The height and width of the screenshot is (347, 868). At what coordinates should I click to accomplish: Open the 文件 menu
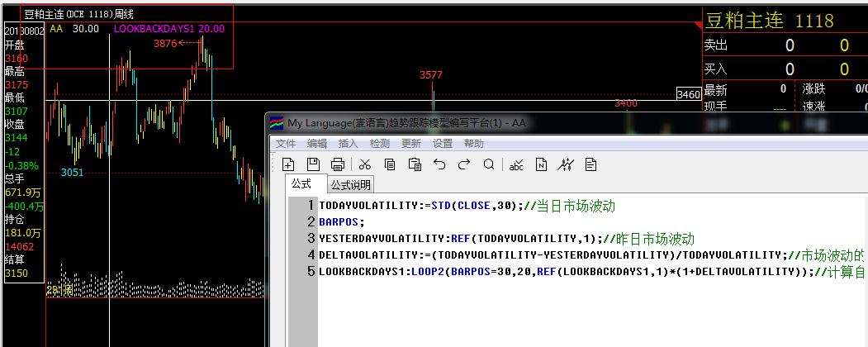click(286, 144)
